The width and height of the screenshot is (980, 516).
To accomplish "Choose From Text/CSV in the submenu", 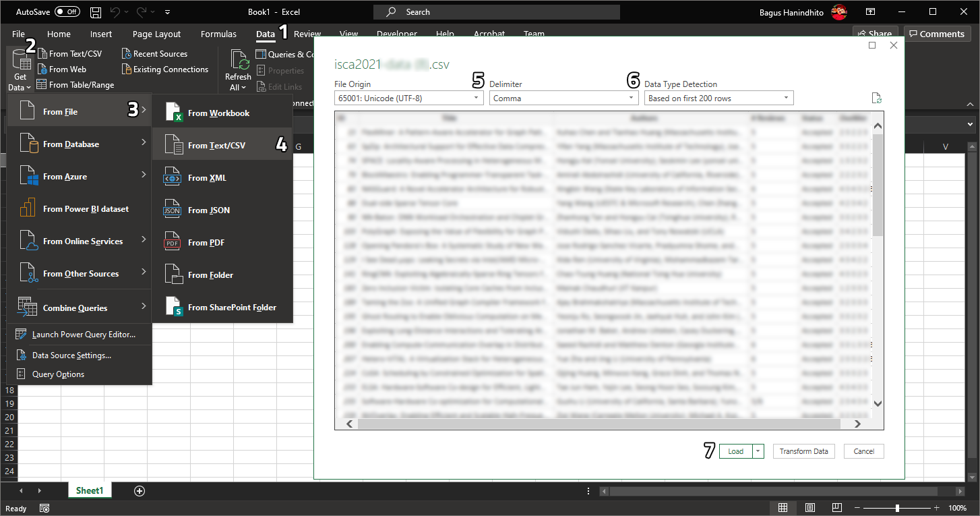I will pyautogui.click(x=222, y=146).
